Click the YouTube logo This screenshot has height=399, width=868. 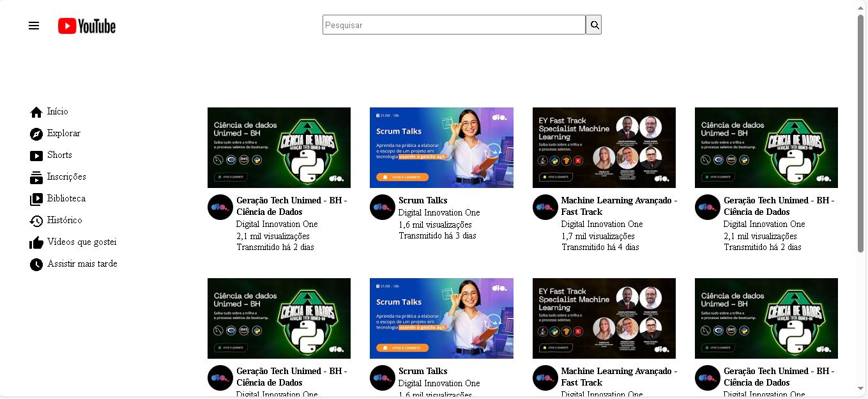coord(87,26)
